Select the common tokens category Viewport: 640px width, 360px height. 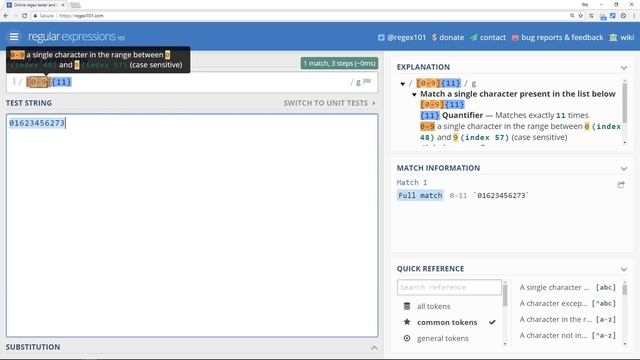click(x=447, y=322)
